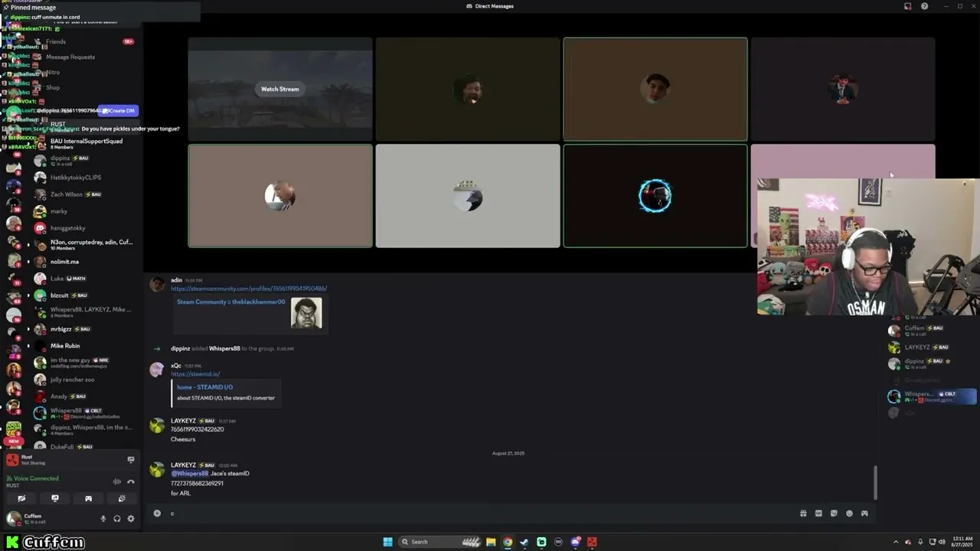The image size is (980, 551).
Task: Select Whispers88 in the member list
Action: tap(931, 396)
